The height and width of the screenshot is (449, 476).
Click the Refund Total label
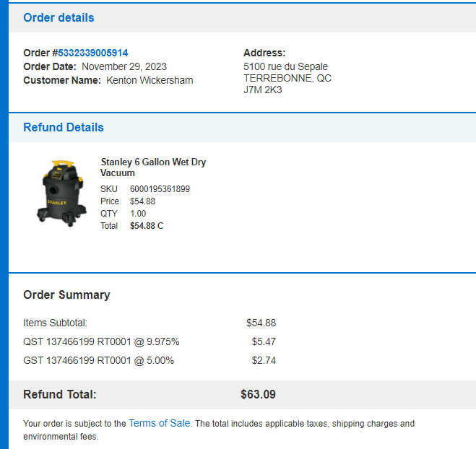pos(60,394)
